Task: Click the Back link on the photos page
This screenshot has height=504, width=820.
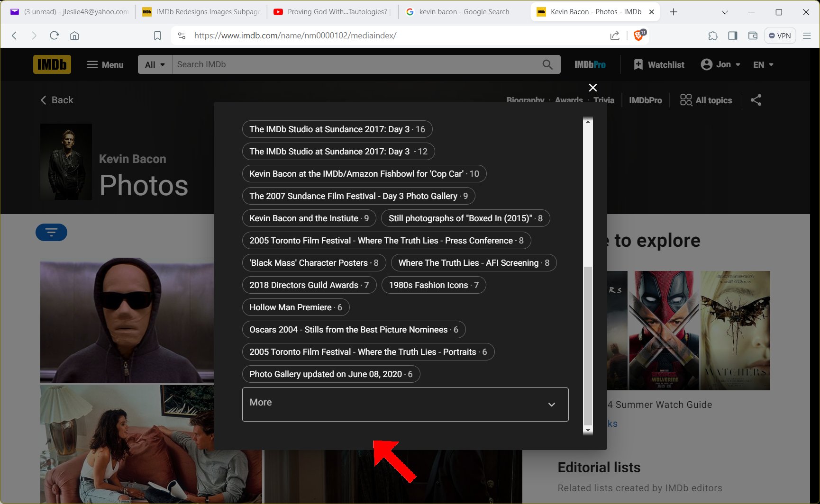Action: click(56, 100)
